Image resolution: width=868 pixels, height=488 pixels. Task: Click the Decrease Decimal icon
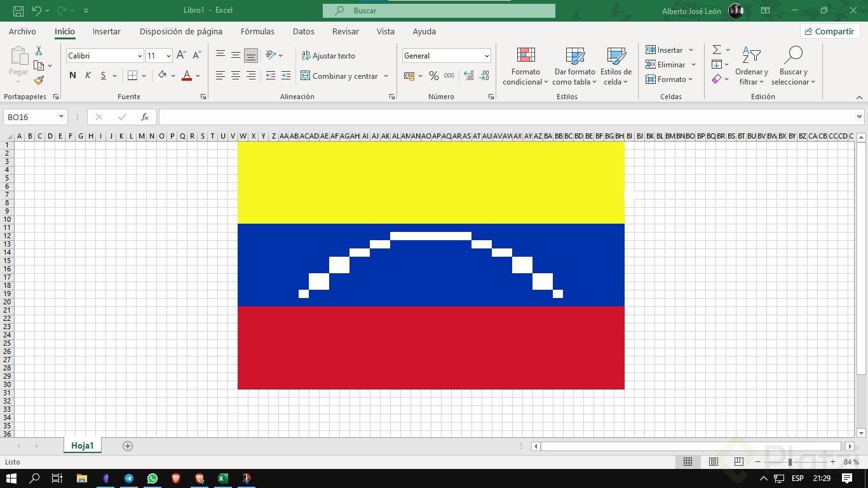tap(484, 76)
